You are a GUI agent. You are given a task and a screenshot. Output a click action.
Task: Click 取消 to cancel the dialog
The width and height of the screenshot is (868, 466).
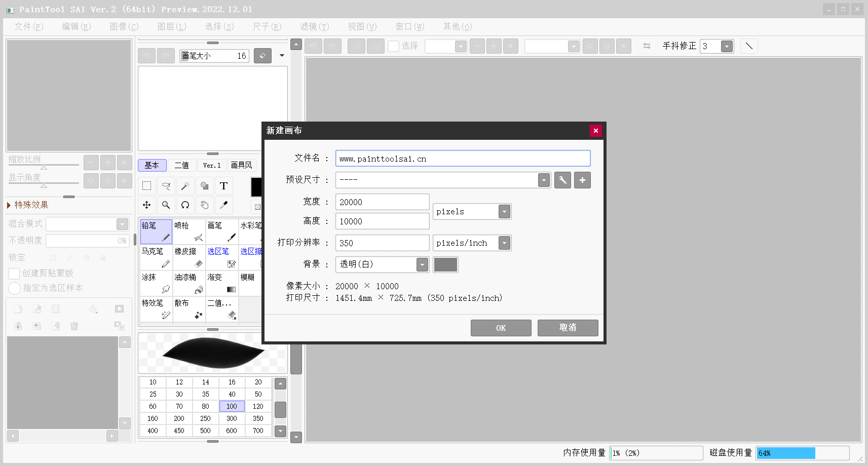[x=568, y=328]
